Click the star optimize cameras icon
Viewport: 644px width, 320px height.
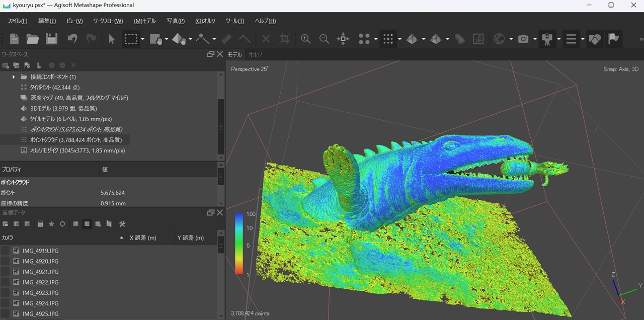click(51, 224)
